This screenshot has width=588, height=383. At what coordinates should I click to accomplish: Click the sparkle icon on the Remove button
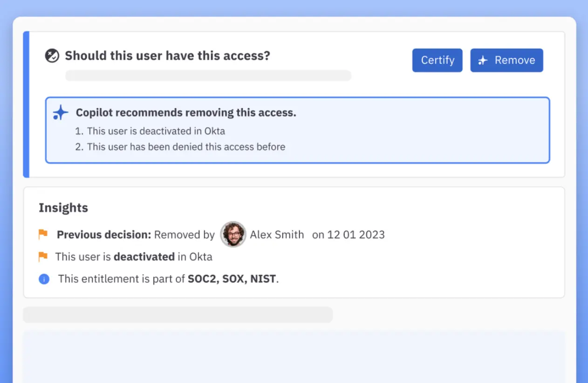pyautogui.click(x=483, y=61)
